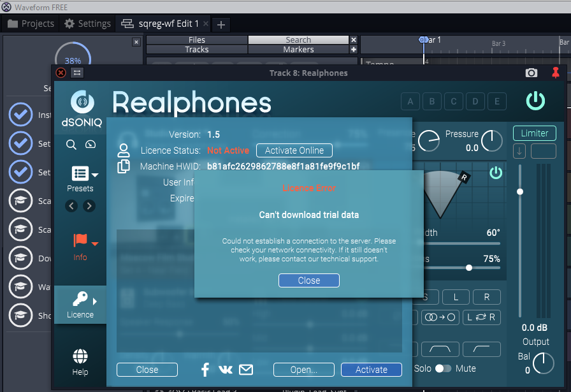Close the search panel with the X icon
The height and width of the screenshot is (392, 571).
pos(353,40)
